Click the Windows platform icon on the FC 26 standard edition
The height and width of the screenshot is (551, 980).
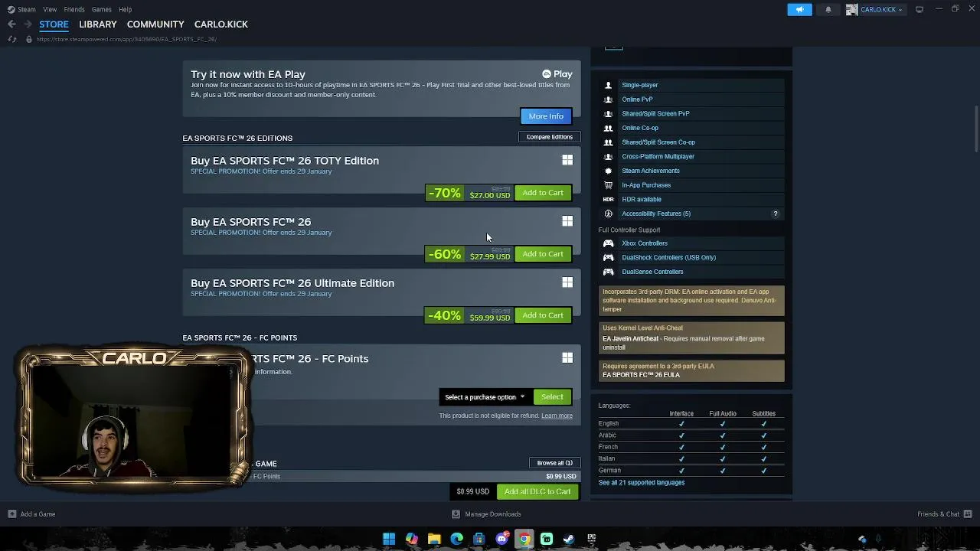[567, 221]
